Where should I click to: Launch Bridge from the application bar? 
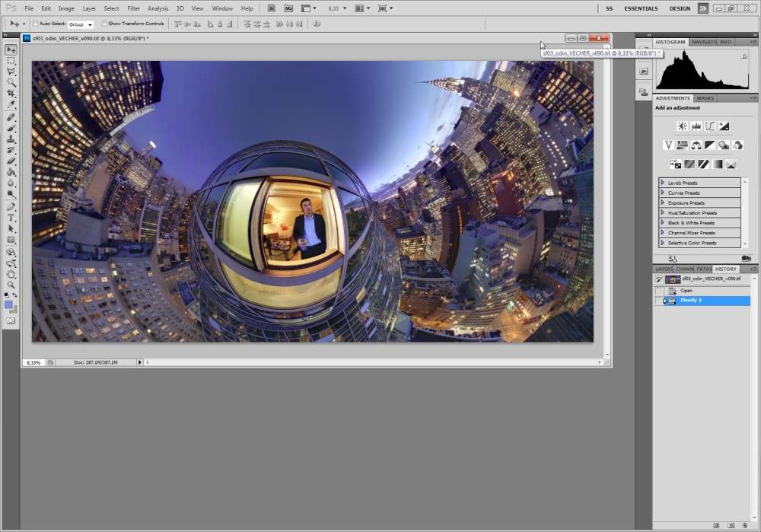272,8
